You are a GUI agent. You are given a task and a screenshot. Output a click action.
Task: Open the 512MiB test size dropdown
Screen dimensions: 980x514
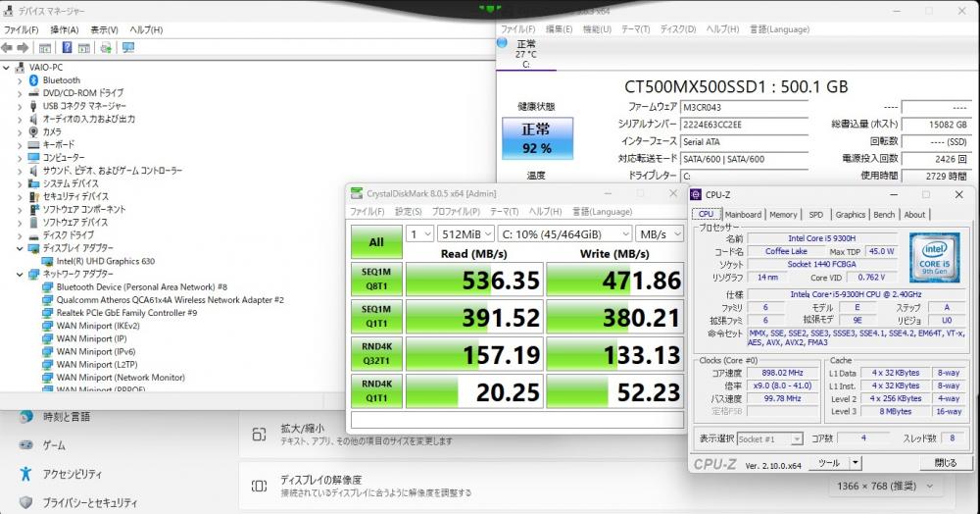[465, 233]
